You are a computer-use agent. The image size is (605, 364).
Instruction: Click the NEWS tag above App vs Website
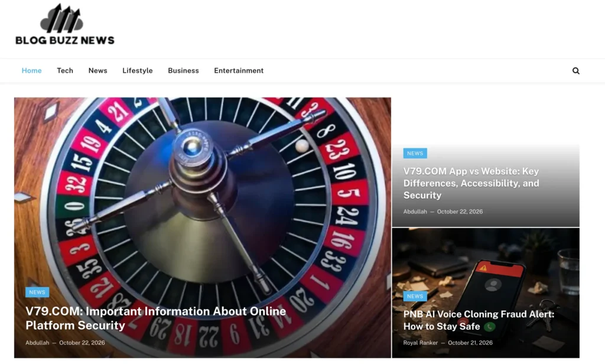pyautogui.click(x=415, y=153)
